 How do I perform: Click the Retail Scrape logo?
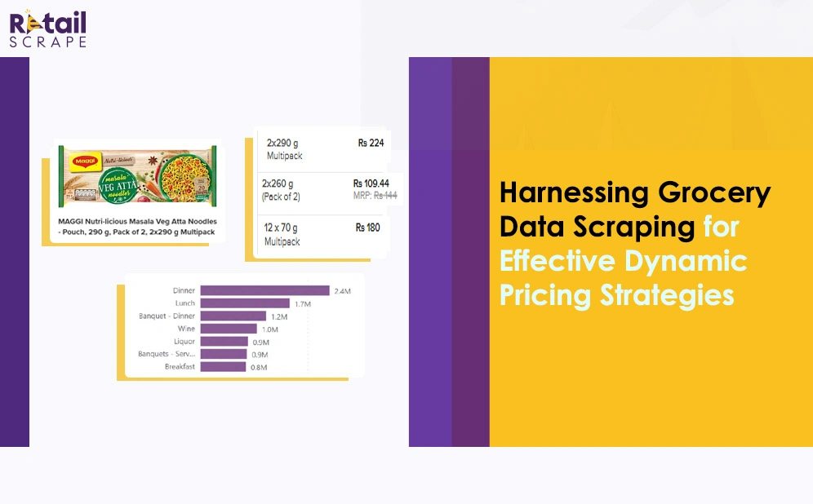[48, 29]
